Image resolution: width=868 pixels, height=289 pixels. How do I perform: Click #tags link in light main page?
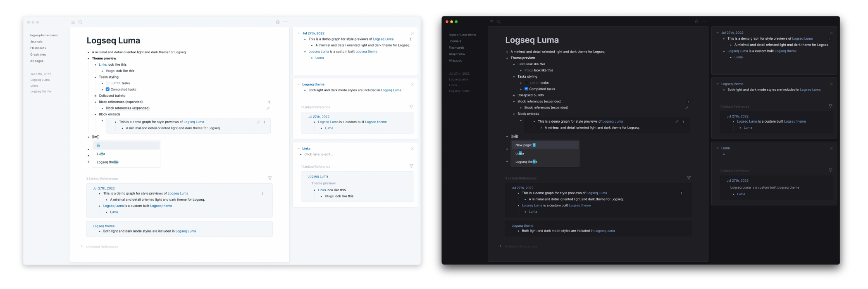click(110, 71)
